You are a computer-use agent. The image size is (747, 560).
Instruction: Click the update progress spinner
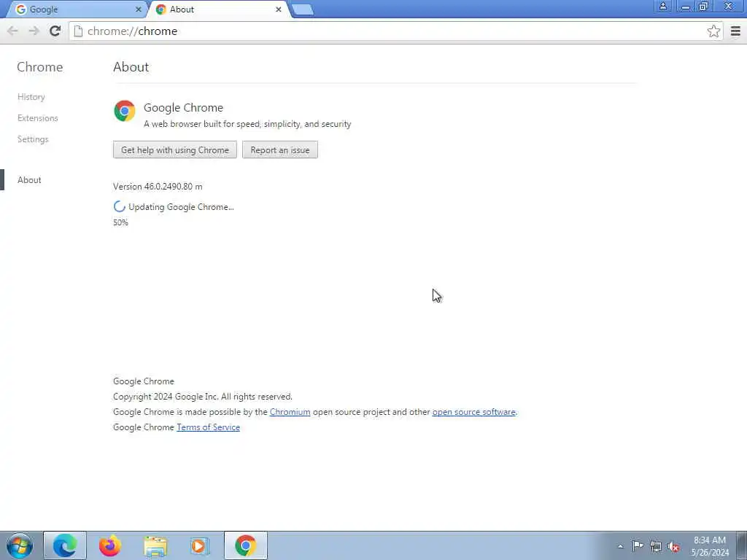119,206
